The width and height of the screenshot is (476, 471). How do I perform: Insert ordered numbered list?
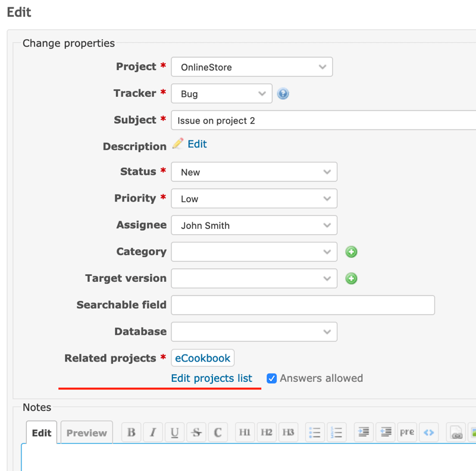tap(337, 432)
